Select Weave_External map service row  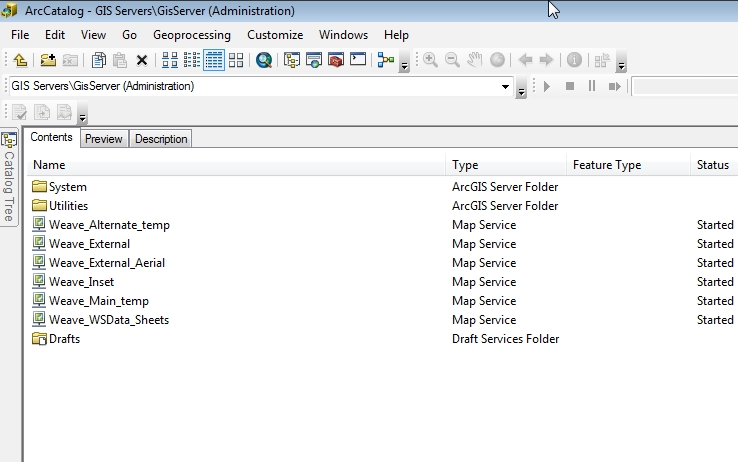[x=81, y=244]
